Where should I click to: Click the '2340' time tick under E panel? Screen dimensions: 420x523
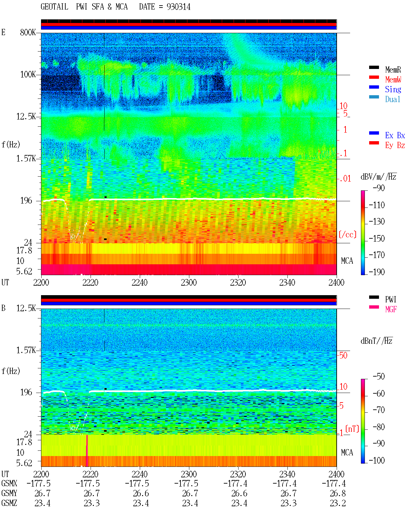287,282
